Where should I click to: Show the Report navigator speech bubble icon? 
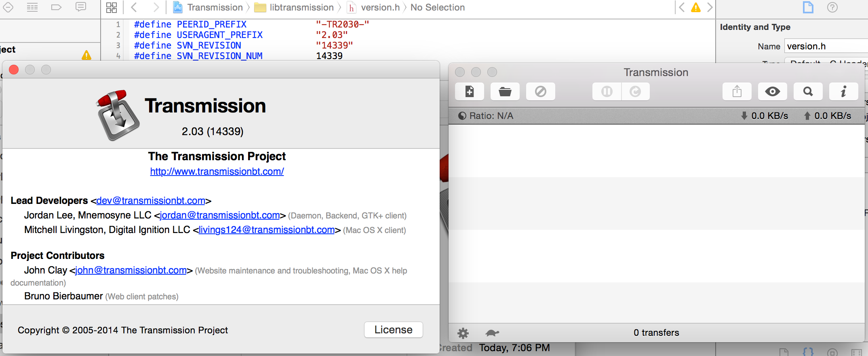point(81,7)
